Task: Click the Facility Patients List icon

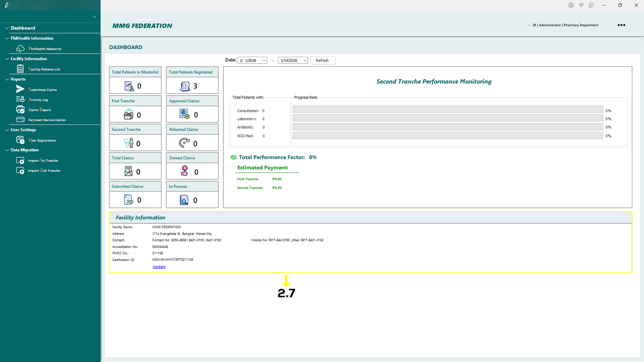Action: pos(20,69)
